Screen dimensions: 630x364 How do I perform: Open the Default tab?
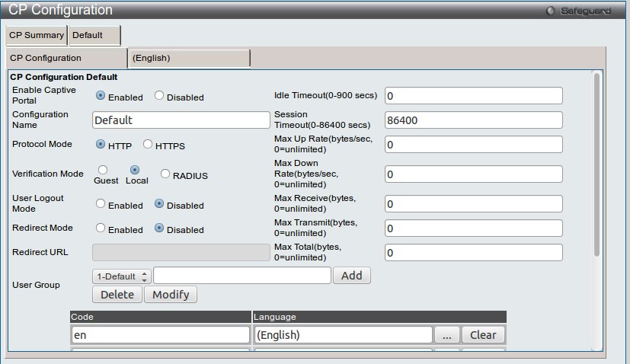(94, 35)
